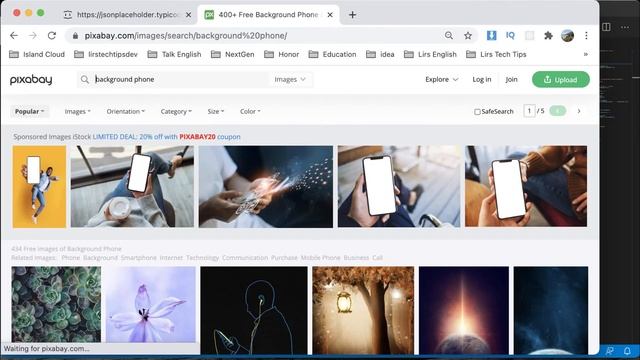Open the Extensions puzzle piece menu
Screen dimensions: 640x360
[x=548, y=36]
